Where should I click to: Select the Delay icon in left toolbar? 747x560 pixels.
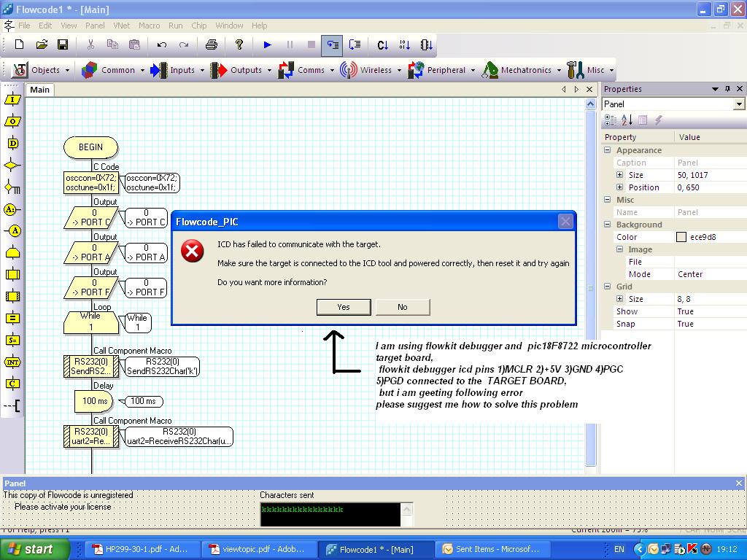pos(12,144)
